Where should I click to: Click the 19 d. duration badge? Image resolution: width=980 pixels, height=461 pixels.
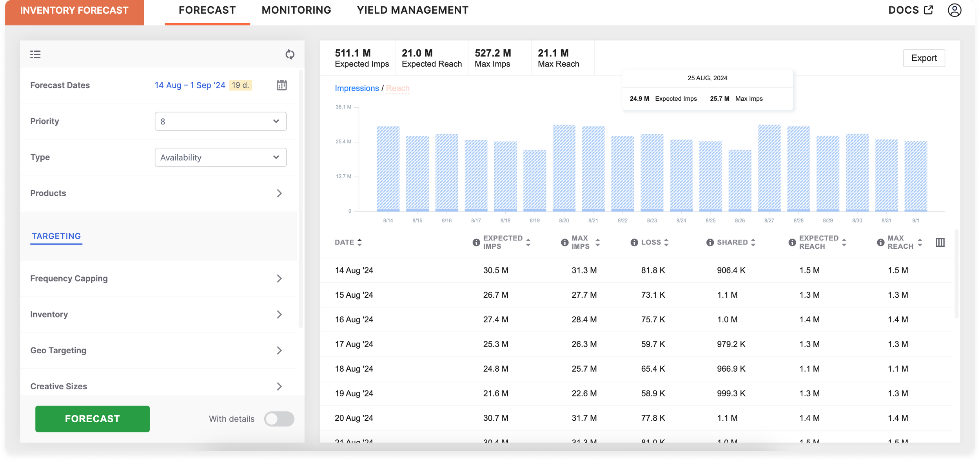click(x=240, y=85)
